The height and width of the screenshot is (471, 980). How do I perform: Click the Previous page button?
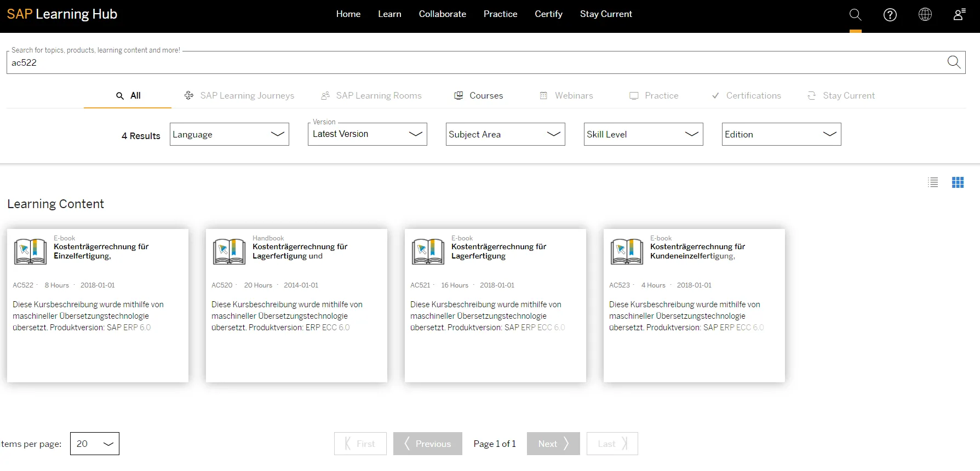coord(427,444)
